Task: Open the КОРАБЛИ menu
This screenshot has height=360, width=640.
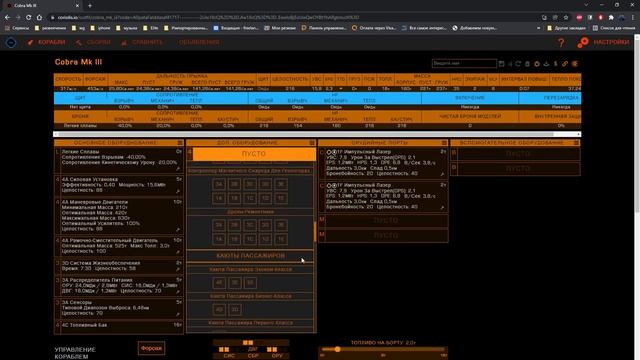Action: click(x=46, y=42)
